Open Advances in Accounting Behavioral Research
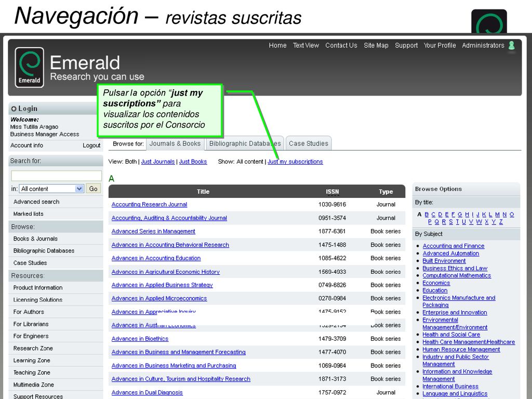This screenshot has width=532, height=399. (x=170, y=245)
